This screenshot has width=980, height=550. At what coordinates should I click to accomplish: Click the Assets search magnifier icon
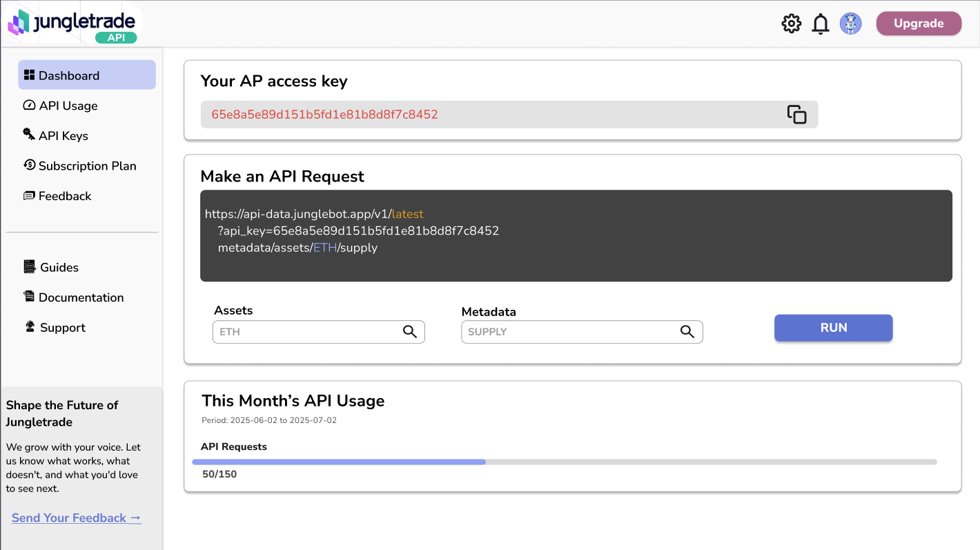(410, 332)
